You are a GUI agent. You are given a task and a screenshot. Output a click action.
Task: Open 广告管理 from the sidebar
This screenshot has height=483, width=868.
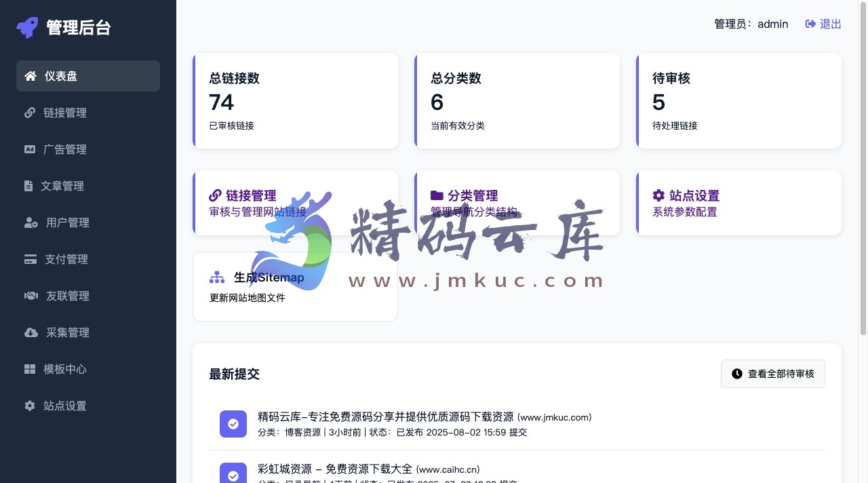[x=88, y=149]
